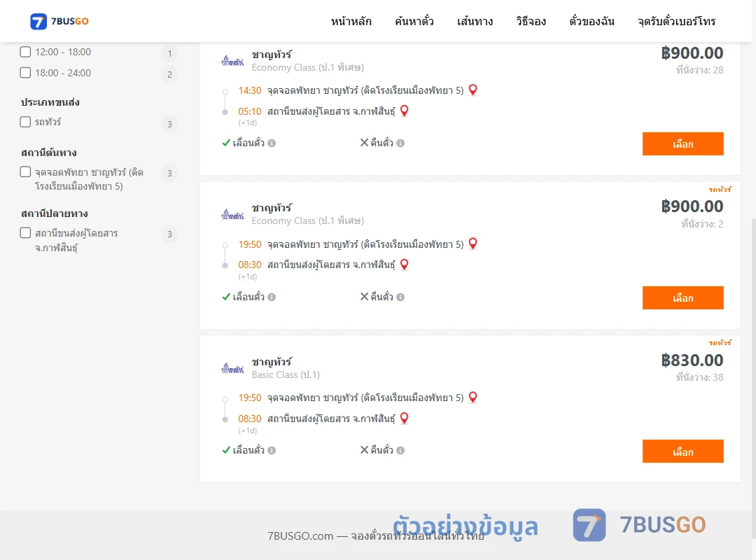Open map pin for 14:30 departure stop
Screen dimensions: 756x560
pyautogui.click(x=473, y=90)
